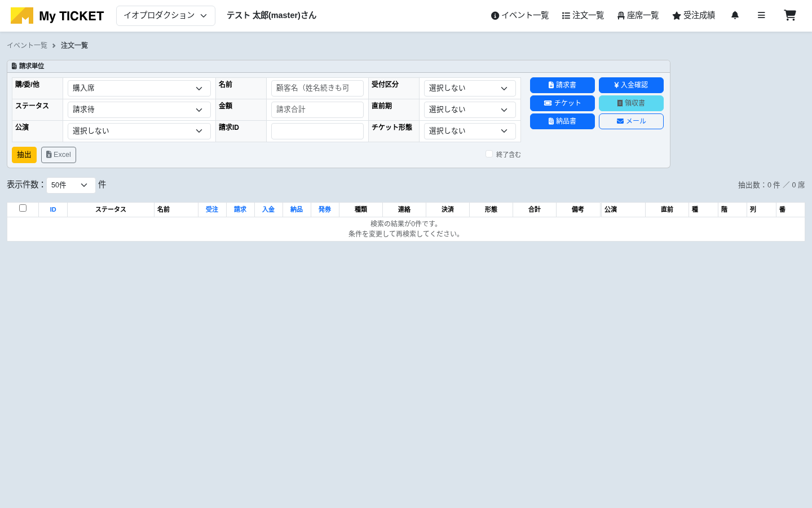Focus the 請求ID input field

point(317,131)
